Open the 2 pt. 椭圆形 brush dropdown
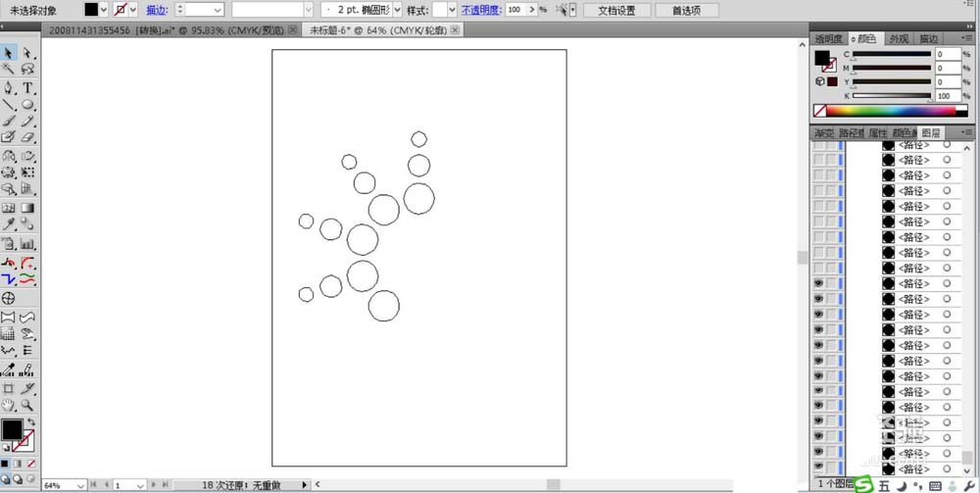980x493 pixels. [x=397, y=10]
